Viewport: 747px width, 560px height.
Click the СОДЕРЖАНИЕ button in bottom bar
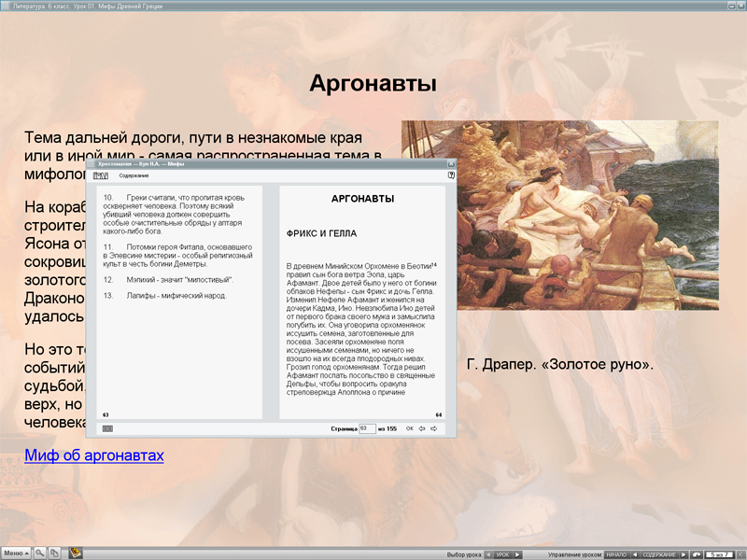(659, 554)
